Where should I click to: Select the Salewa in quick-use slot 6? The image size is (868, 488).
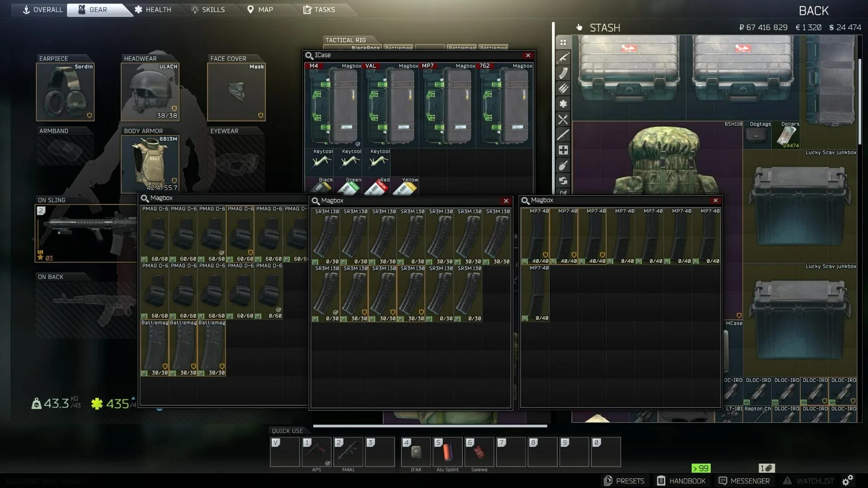coord(479,452)
